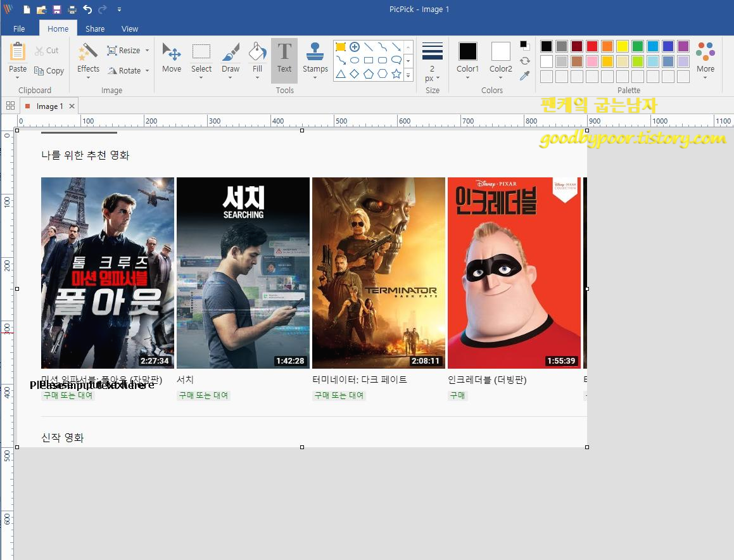
Task: Expand the Resize dropdown arrow
Action: (147, 50)
